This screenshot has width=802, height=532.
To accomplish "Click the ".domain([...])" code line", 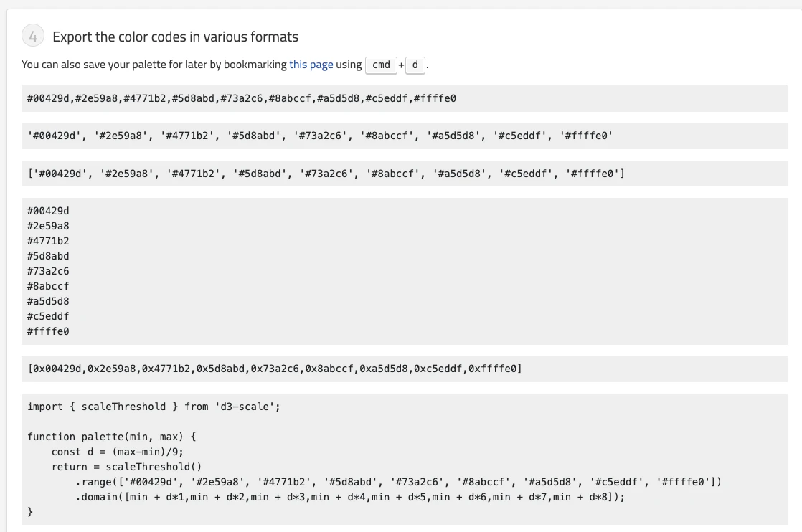I will pos(350,498).
